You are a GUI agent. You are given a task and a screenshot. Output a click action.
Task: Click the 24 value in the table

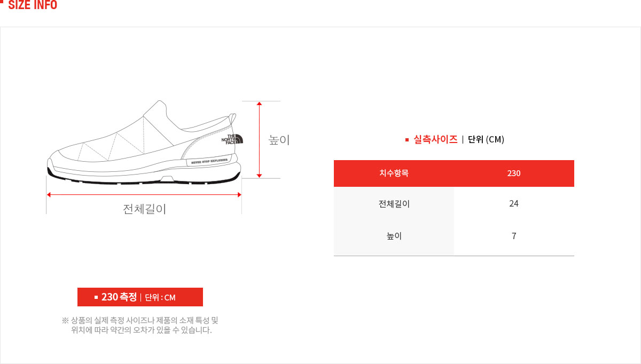514,203
